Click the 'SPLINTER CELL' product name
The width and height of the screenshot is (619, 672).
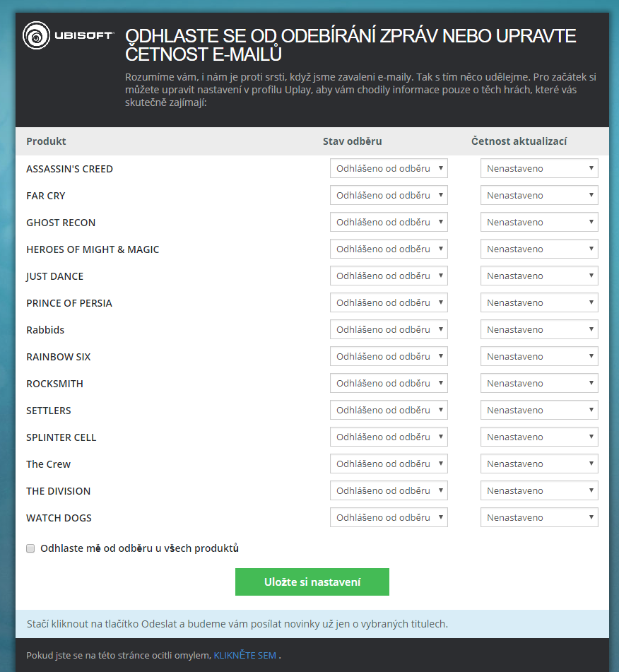(x=61, y=437)
